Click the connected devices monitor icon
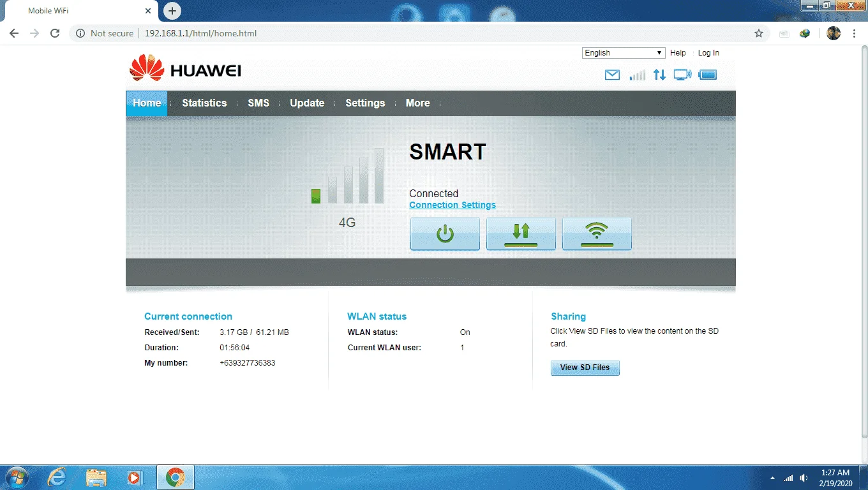This screenshot has width=868, height=490. [683, 75]
